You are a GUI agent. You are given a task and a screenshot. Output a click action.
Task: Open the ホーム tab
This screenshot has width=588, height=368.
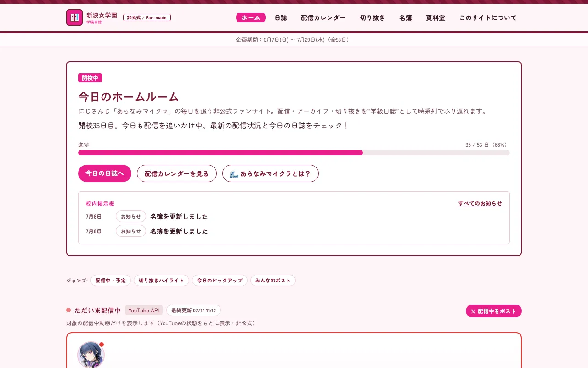coord(251,17)
